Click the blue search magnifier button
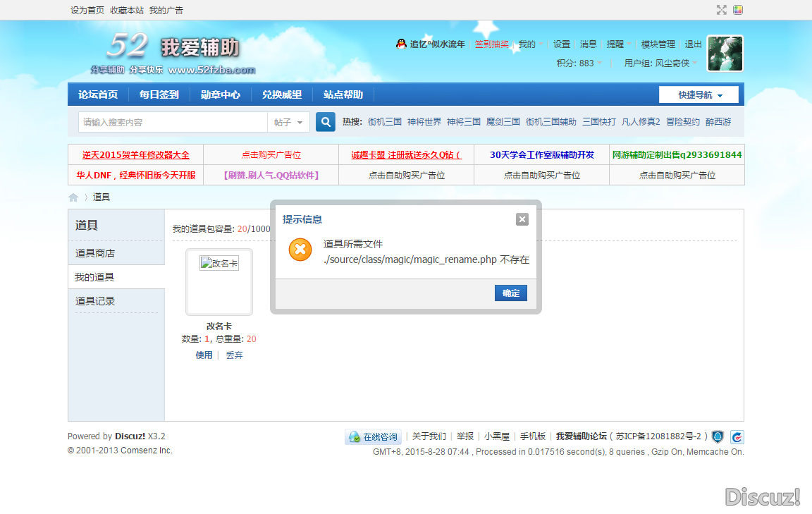 tap(325, 122)
